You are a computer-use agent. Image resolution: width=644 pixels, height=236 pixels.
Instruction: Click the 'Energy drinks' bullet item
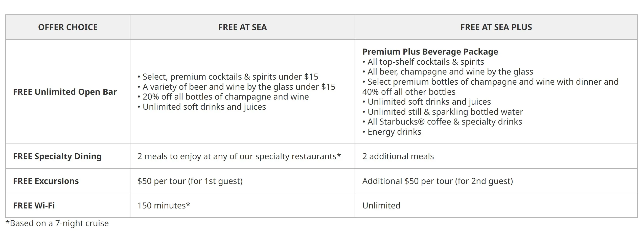(392, 132)
